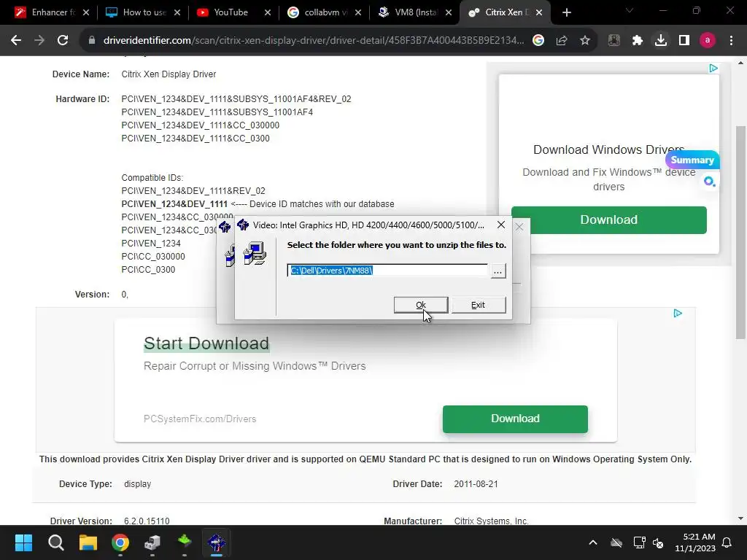This screenshot has height=560, width=747.
Task: Click driver date 2011-08-21
Action: pos(476,484)
